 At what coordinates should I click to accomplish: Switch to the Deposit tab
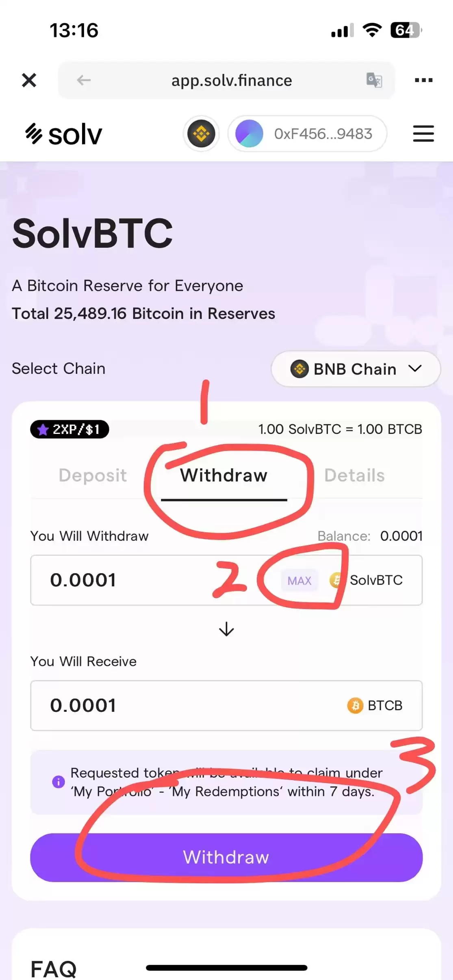[93, 475]
